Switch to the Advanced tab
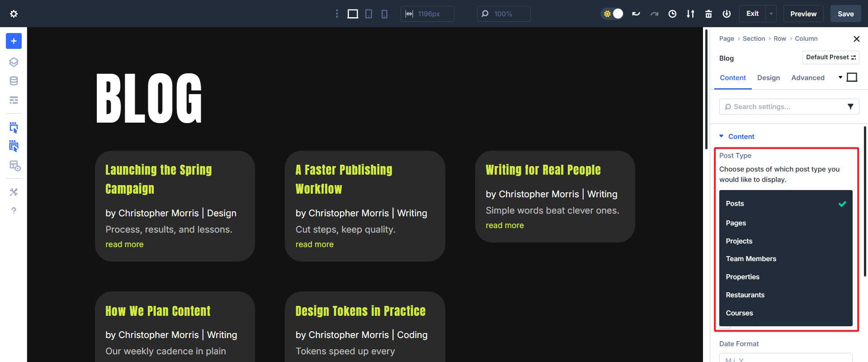Screen dimensions: 868x362 [807, 78]
